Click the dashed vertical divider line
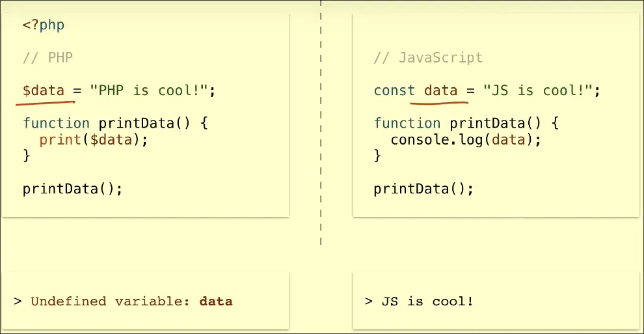Image resolution: width=644 pixels, height=334 pixels. tap(321, 130)
